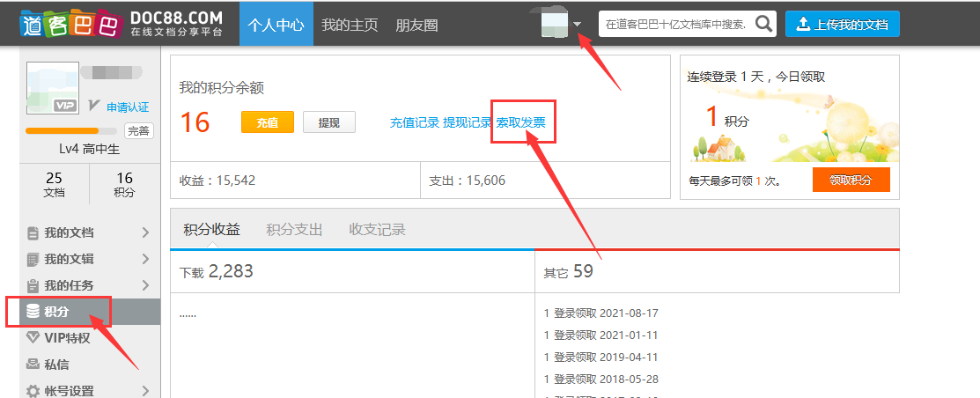Click the 登录领取 2019-04-11 record

(601, 357)
